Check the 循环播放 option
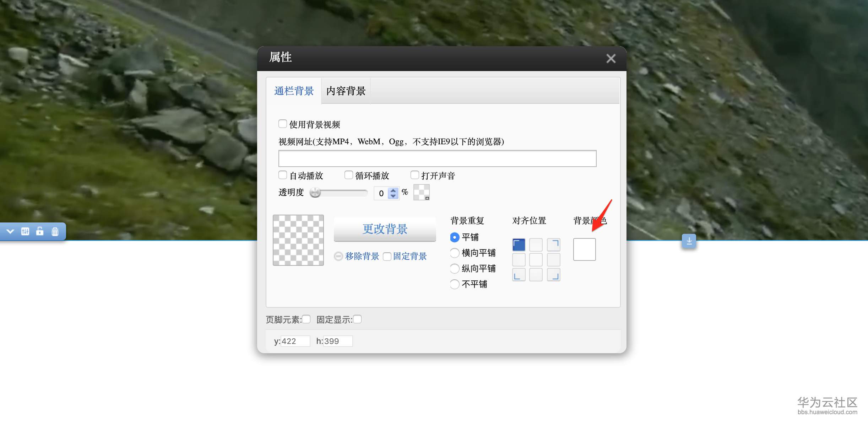Image resolution: width=868 pixels, height=425 pixels. coord(349,175)
